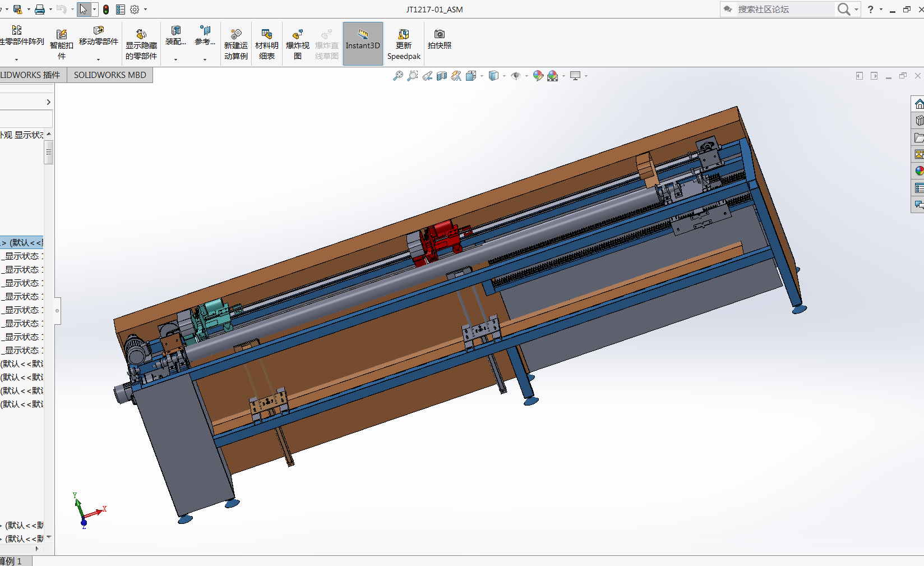
Task: Toggle Show/Hide Components (显示隐藏的零部件)
Action: point(141,44)
